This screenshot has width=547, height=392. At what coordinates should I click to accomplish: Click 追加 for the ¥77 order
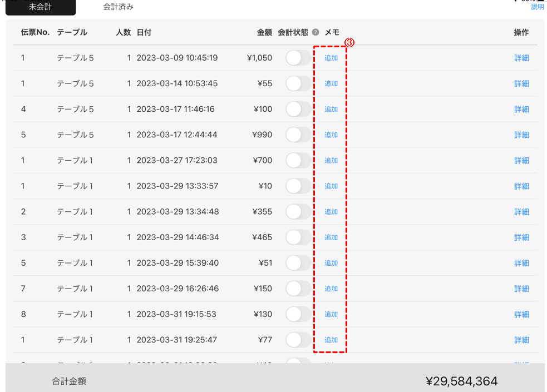tap(331, 340)
